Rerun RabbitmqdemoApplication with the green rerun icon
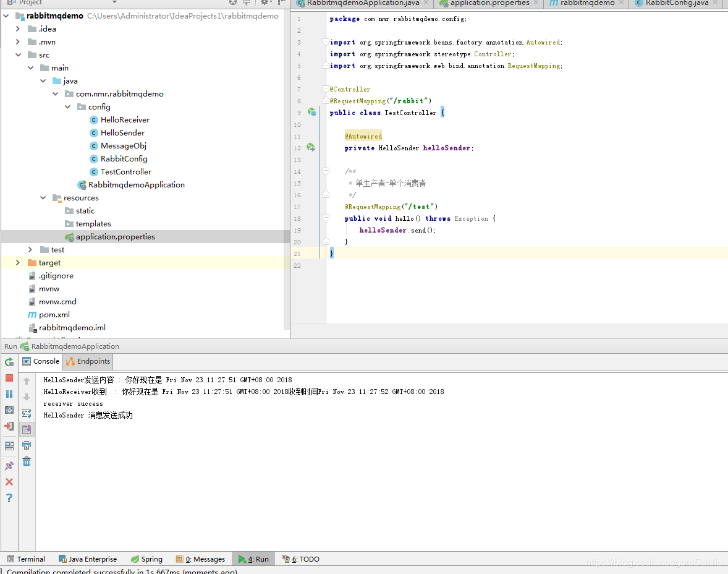 pyautogui.click(x=9, y=362)
